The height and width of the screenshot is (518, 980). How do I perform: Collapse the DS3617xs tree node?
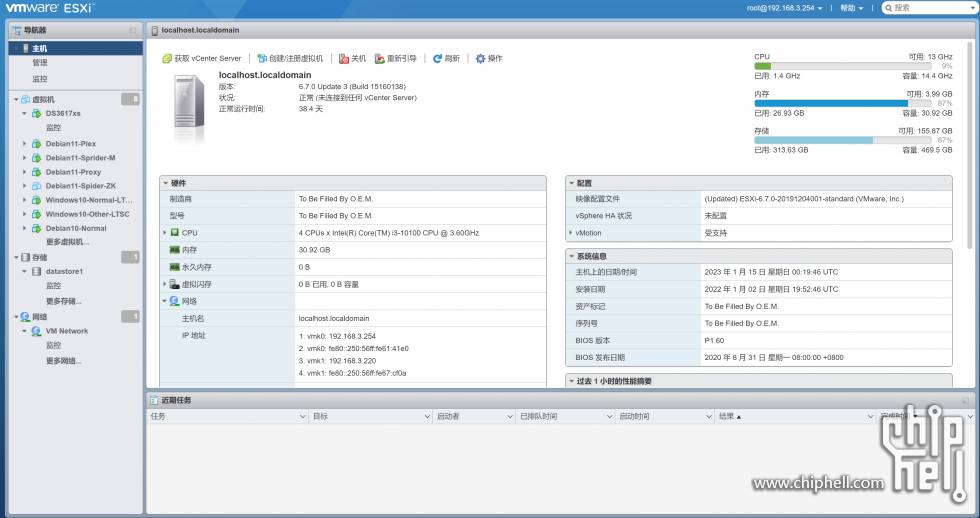coord(24,114)
